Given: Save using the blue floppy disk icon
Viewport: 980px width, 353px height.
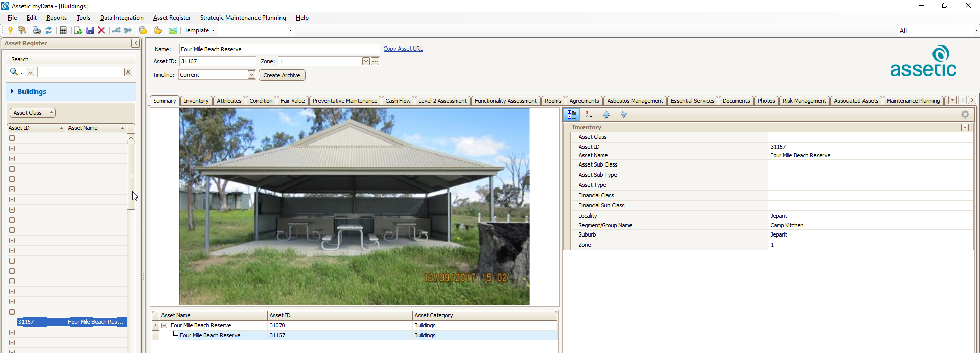Looking at the screenshot, I should 90,30.
